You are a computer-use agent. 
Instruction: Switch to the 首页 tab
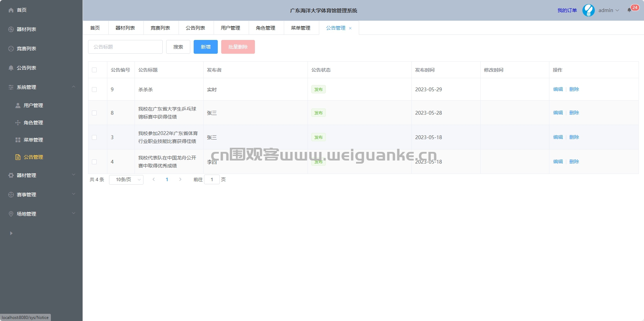[95, 28]
